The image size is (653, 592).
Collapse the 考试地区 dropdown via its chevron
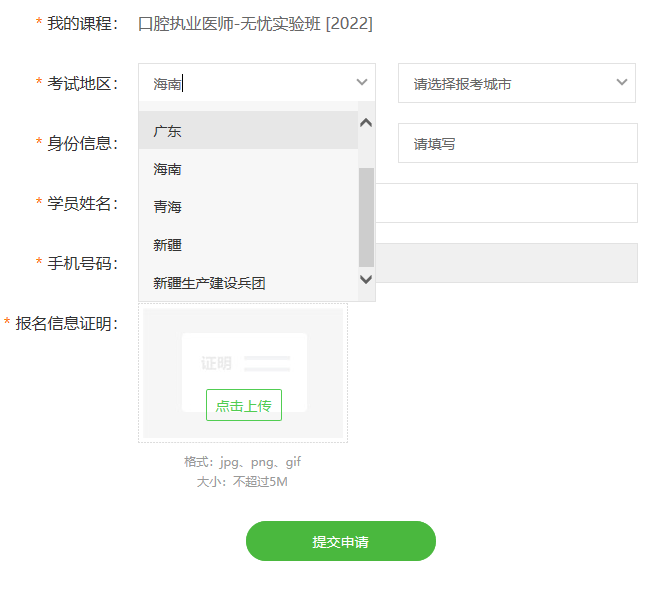point(362,83)
